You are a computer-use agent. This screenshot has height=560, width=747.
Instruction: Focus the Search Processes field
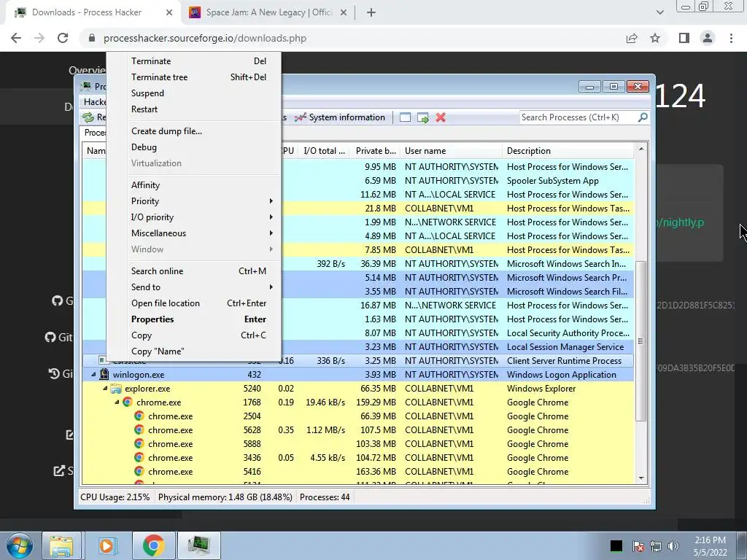[578, 117]
